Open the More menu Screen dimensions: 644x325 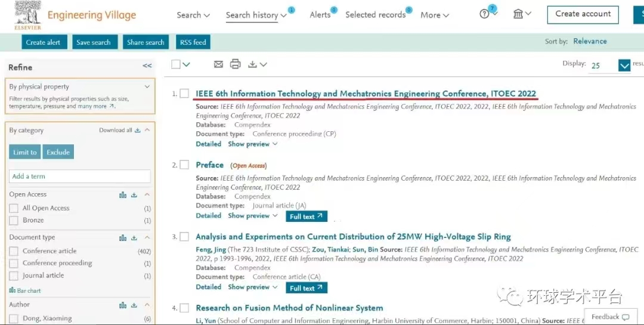coord(435,15)
